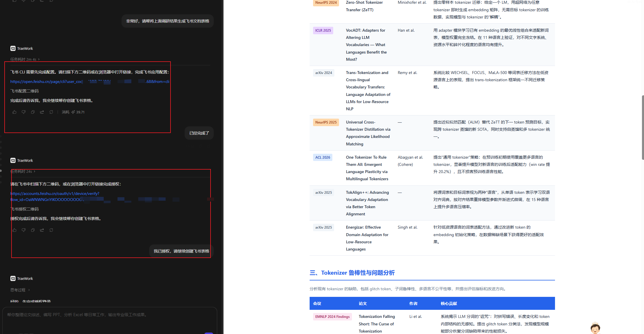
Task: Dislike the 飞书授权二维码 authorization reply
Action: coord(24,230)
